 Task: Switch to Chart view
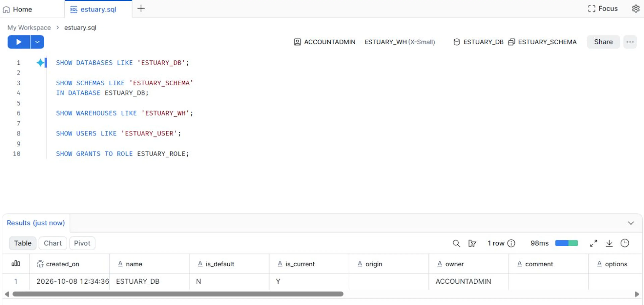(53, 243)
